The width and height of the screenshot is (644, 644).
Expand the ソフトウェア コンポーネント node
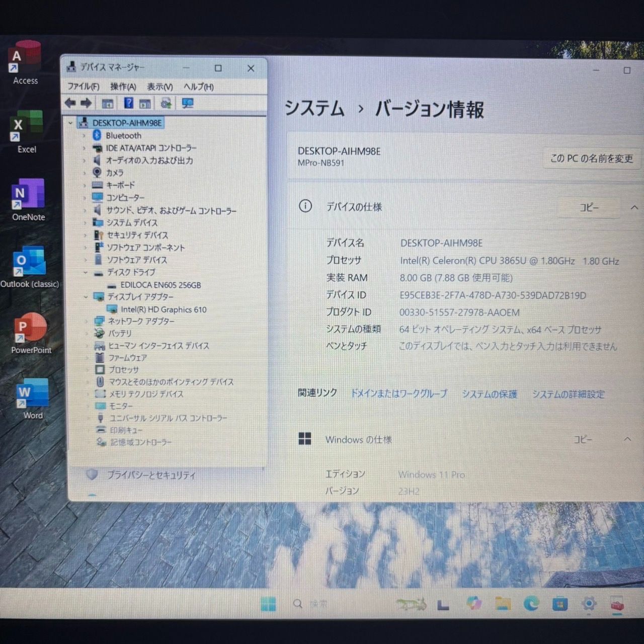coord(86,247)
